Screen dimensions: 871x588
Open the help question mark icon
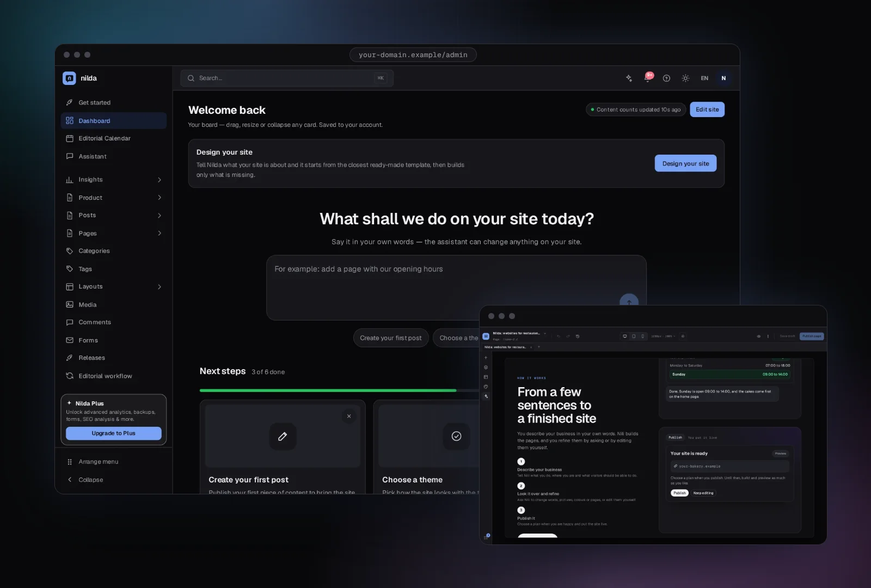click(x=666, y=78)
